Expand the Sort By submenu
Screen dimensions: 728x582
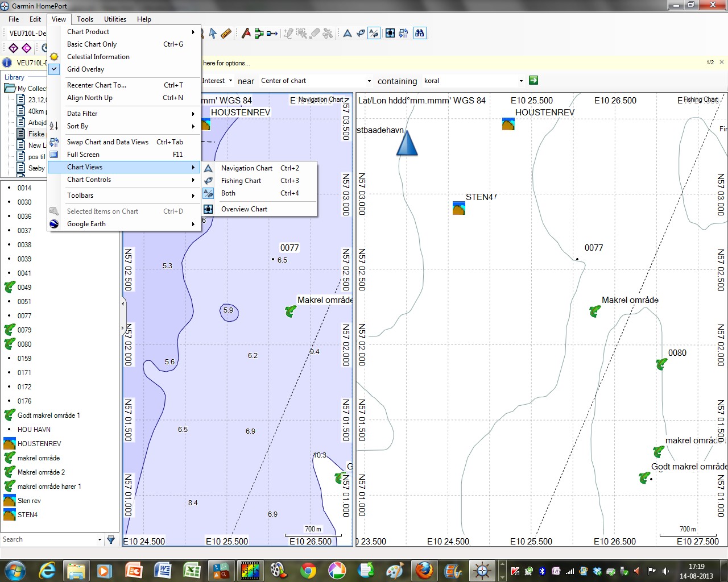[x=125, y=126]
